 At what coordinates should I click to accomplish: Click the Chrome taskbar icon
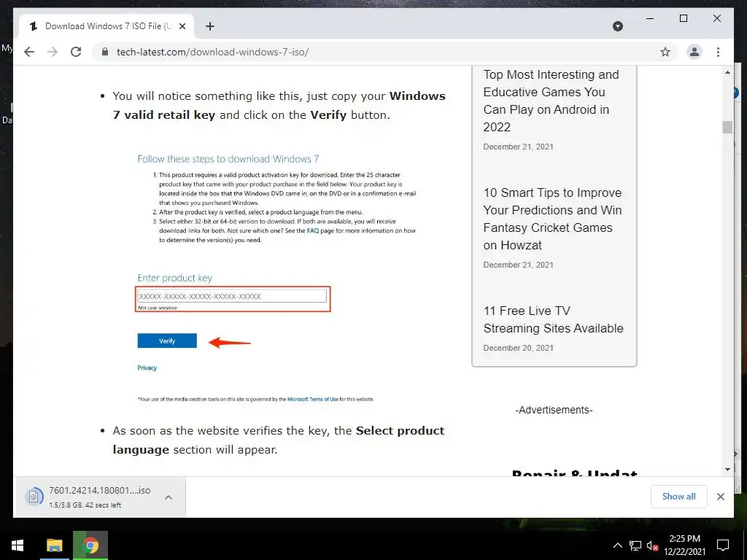coord(90,545)
